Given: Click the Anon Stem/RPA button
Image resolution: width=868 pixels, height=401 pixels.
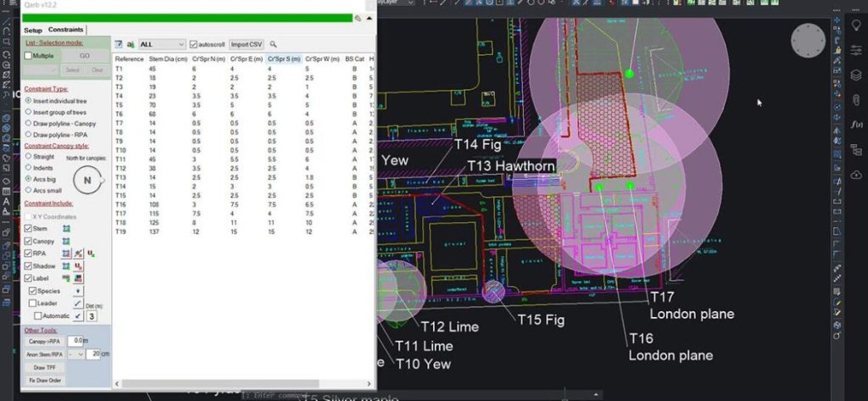Looking at the screenshot, I should tap(45, 354).
